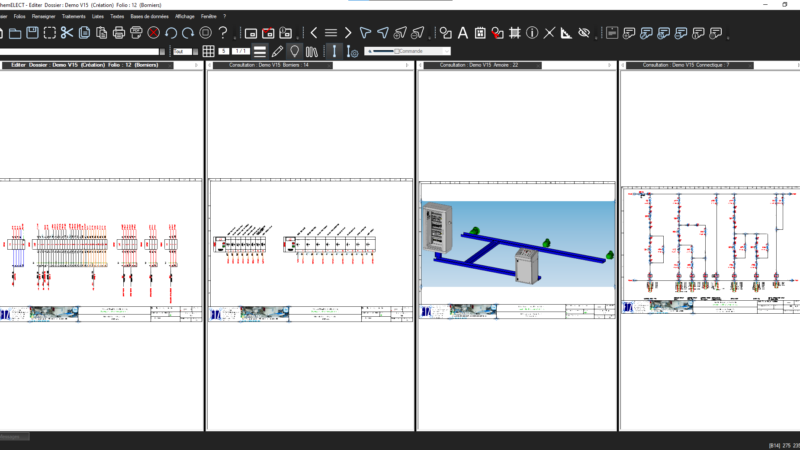Open the long empty combo box dropdown arrow
The image size is (800, 450).
click(163, 51)
